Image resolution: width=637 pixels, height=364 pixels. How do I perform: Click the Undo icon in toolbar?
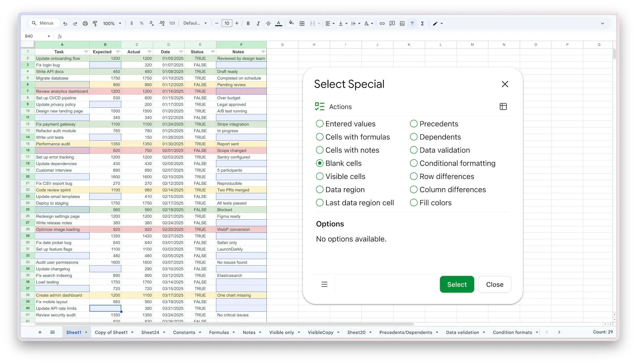click(x=65, y=23)
